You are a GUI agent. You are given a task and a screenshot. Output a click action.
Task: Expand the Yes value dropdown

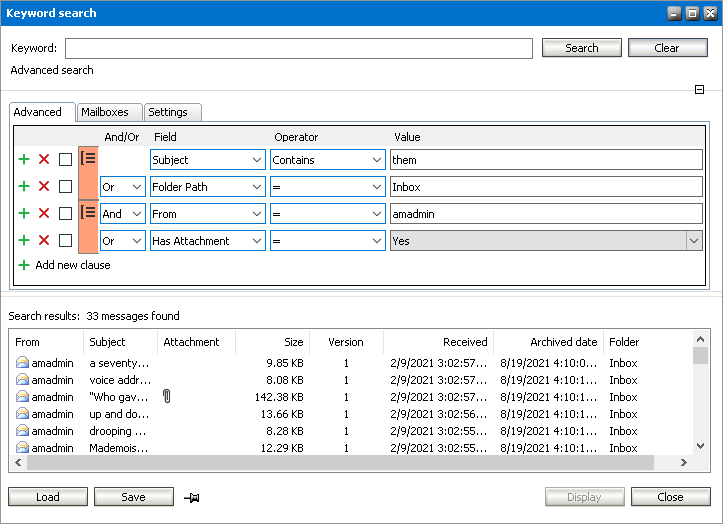tap(693, 241)
